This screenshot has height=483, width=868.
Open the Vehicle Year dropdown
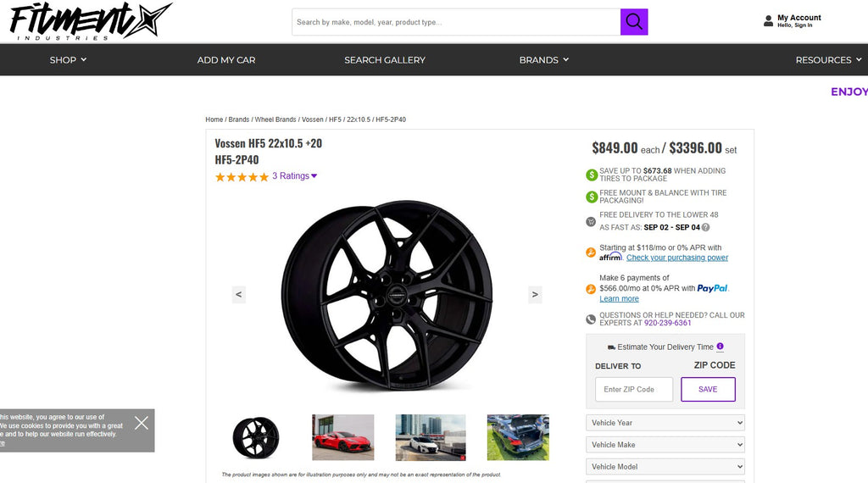point(665,423)
